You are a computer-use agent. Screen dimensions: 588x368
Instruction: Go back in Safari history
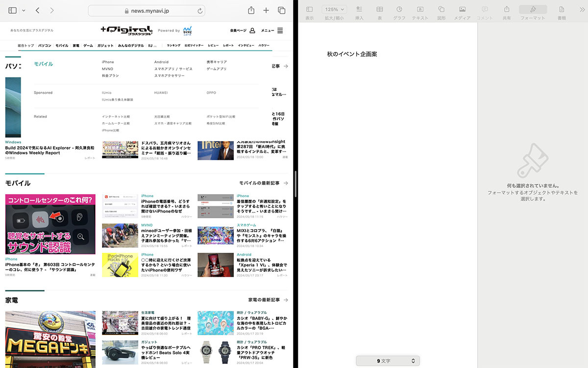click(38, 10)
